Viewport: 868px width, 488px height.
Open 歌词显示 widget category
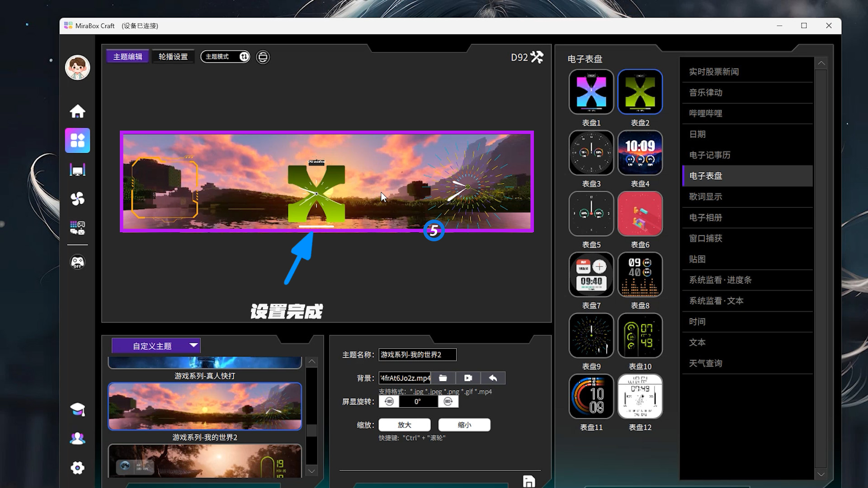point(747,197)
